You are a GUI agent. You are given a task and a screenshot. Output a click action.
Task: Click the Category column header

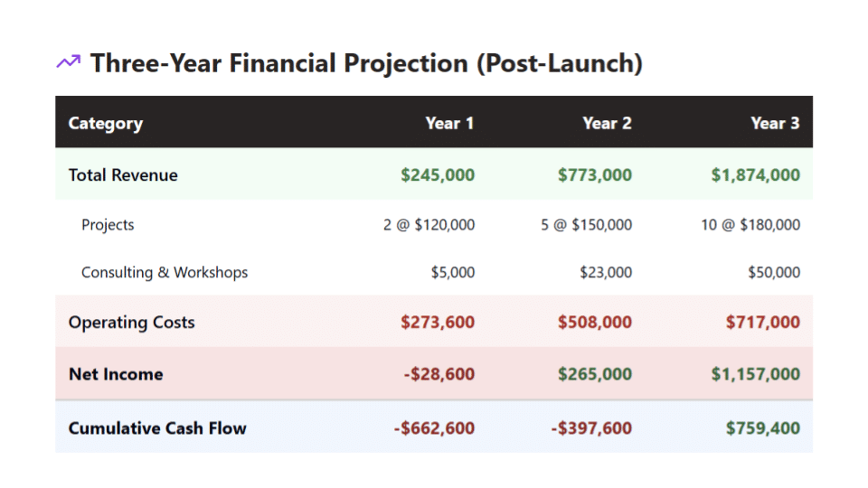106,123
